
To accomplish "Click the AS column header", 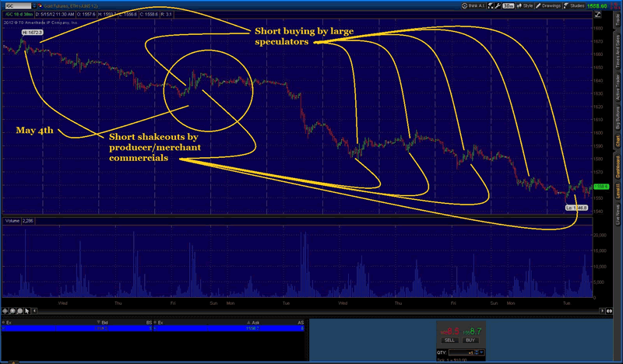I will [x=301, y=322].
